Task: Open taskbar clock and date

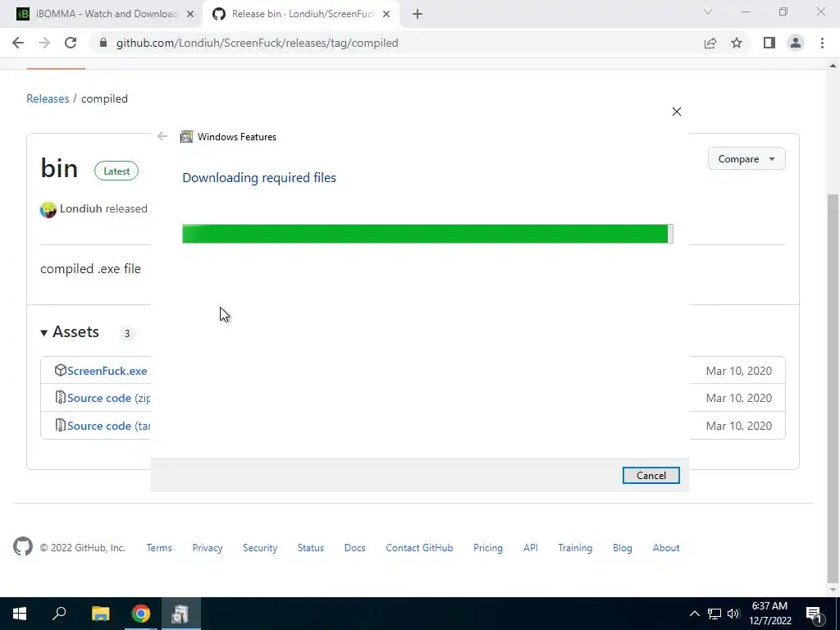Action: tap(769, 614)
